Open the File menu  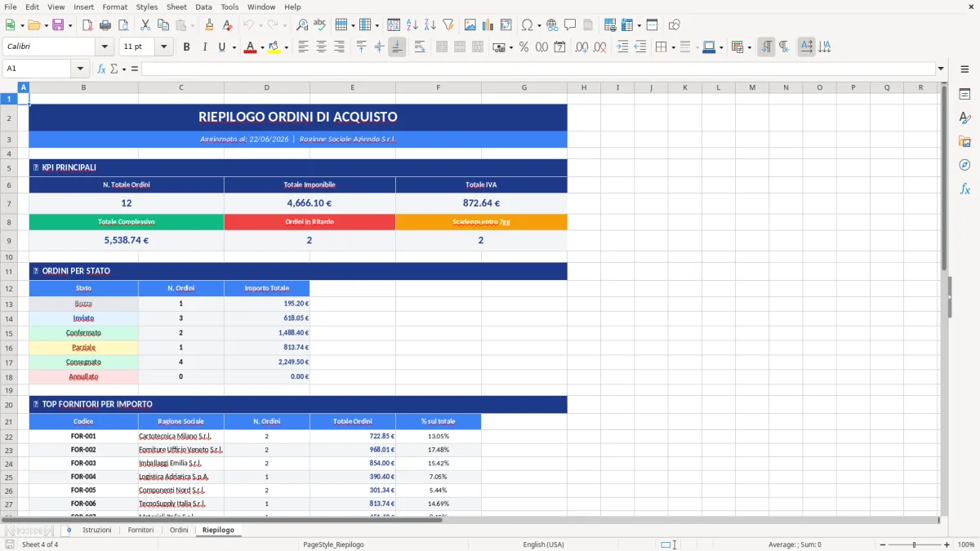click(11, 7)
